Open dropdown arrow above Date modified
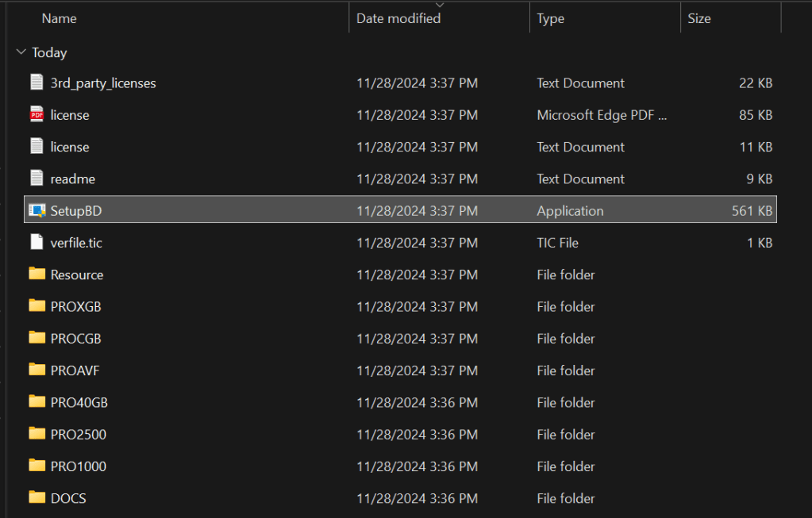The height and width of the screenshot is (518, 812). (440, 5)
